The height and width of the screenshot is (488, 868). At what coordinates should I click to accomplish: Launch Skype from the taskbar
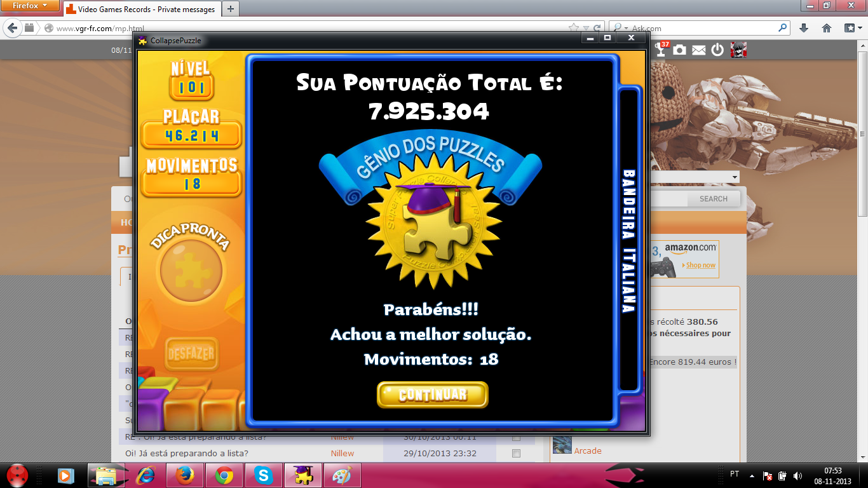click(264, 475)
